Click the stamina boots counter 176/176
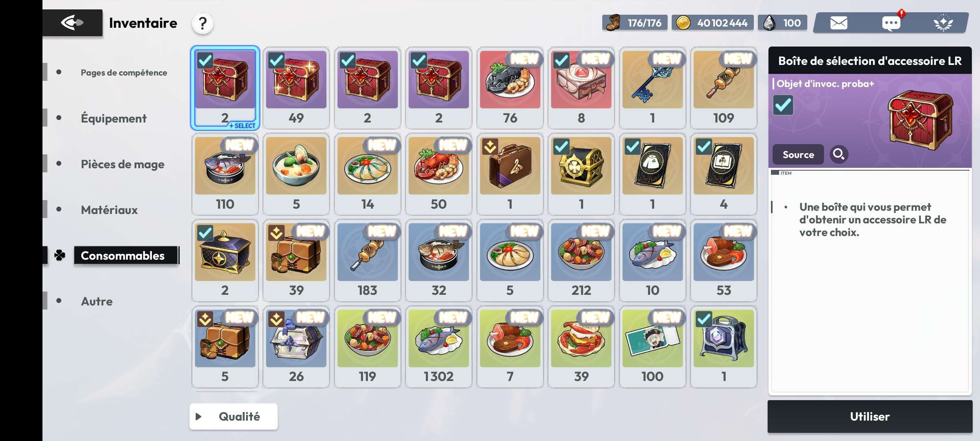 pos(635,23)
